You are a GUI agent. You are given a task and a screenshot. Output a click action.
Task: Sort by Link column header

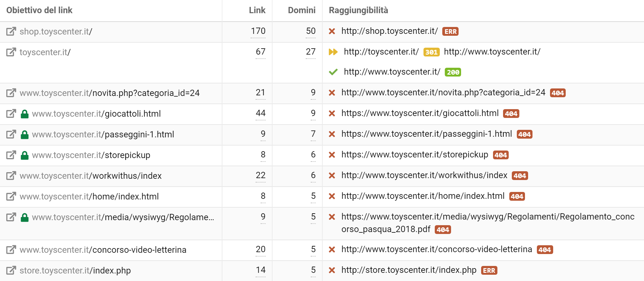[x=257, y=10]
